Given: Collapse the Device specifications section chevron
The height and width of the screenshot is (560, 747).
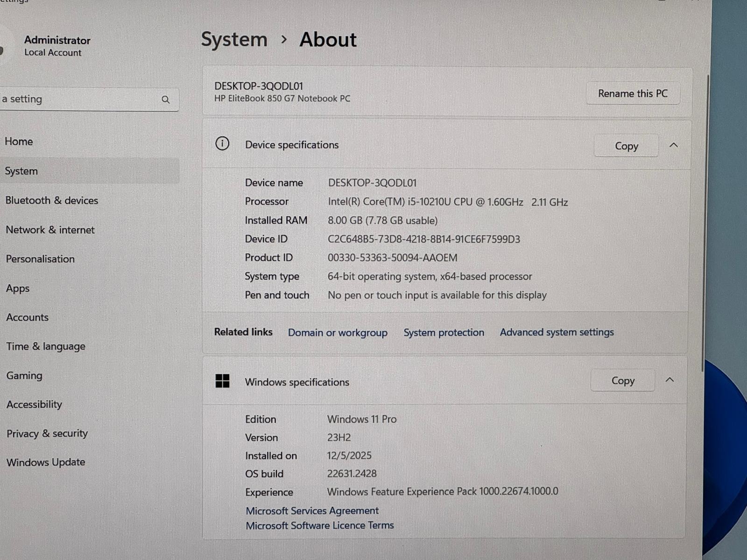Looking at the screenshot, I should click(673, 145).
